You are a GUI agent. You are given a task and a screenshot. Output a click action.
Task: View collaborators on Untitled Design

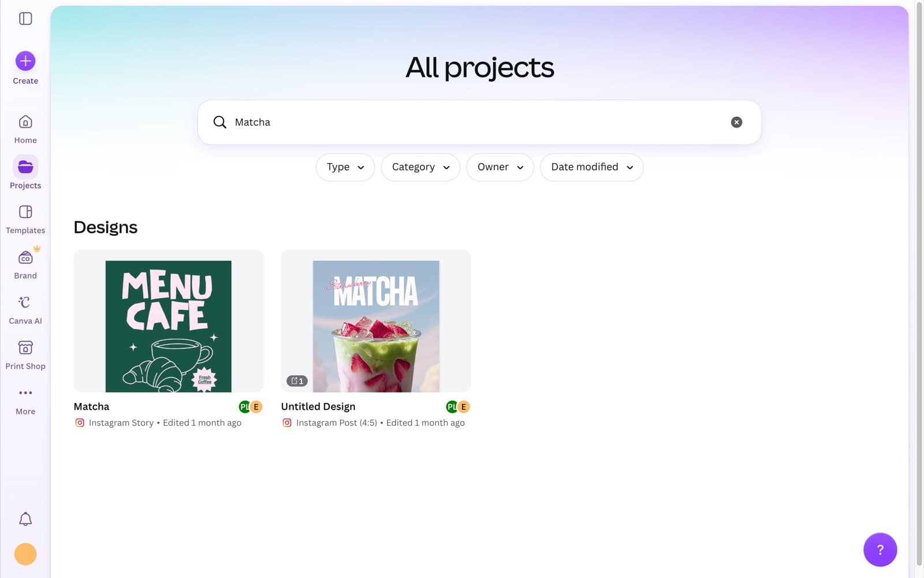tap(458, 407)
